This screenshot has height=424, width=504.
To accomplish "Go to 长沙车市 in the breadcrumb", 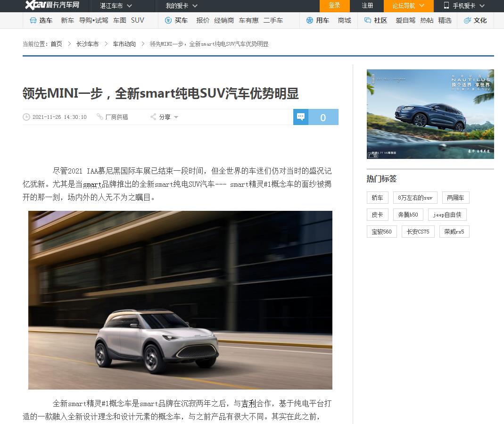I will click(x=87, y=44).
